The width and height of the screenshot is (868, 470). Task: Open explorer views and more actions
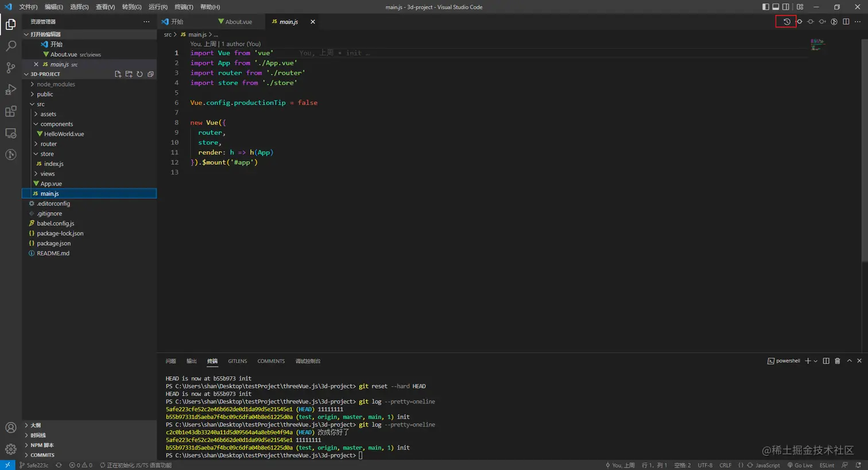(x=146, y=22)
